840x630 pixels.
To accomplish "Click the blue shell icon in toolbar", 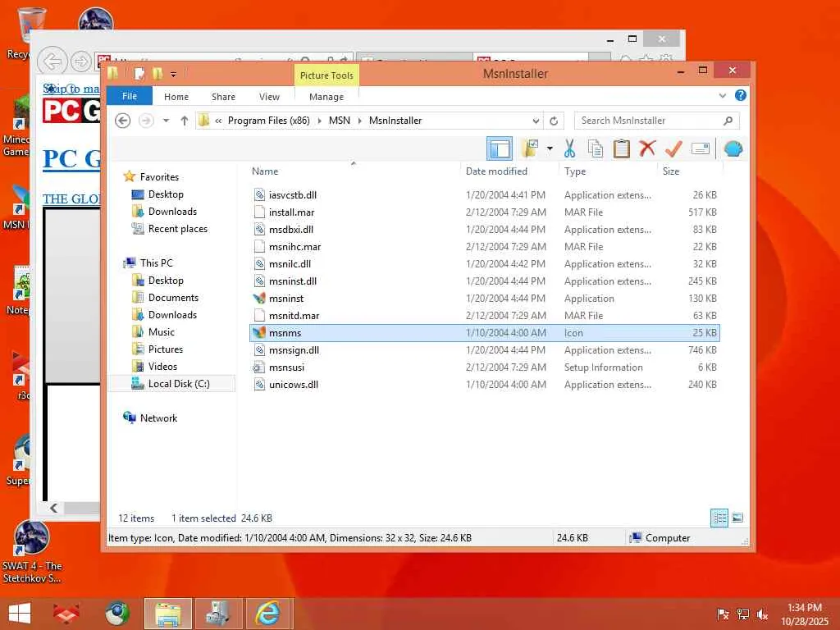I will coord(733,148).
